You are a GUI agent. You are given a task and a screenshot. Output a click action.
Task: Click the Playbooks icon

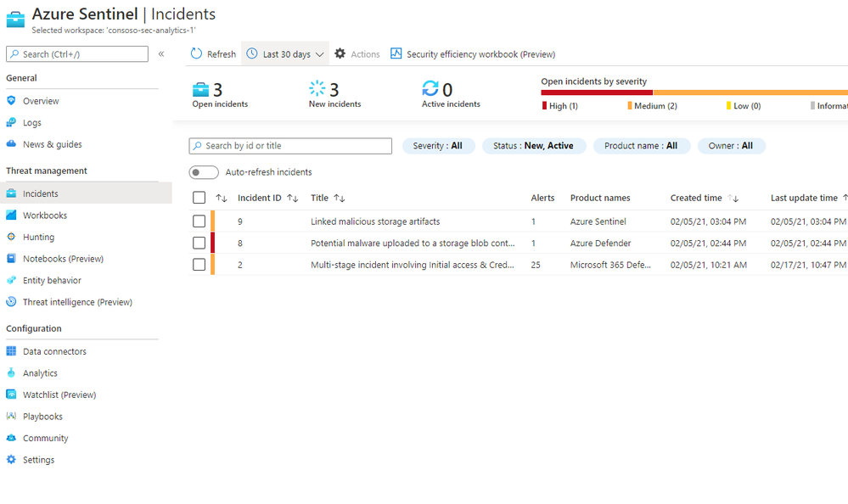pos(11,416)
